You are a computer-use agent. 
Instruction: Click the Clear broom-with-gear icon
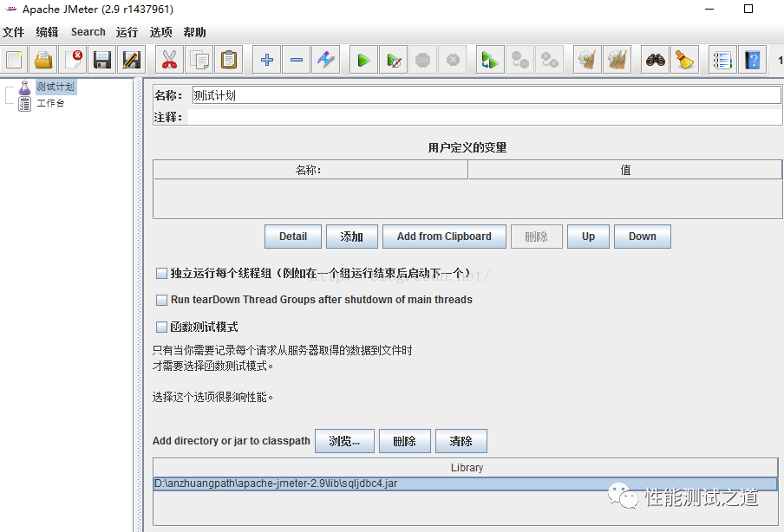pos(587,60)
